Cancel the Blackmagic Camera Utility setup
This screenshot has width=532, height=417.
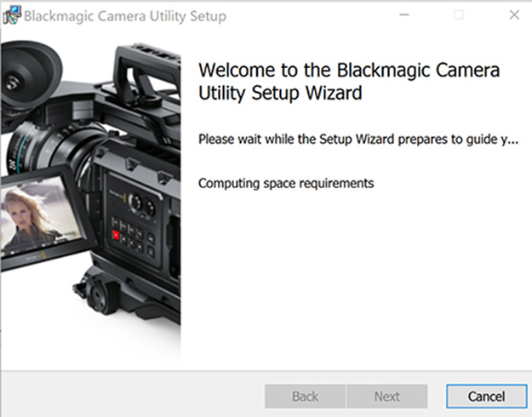pyautogui.click(x=486, y=397)
